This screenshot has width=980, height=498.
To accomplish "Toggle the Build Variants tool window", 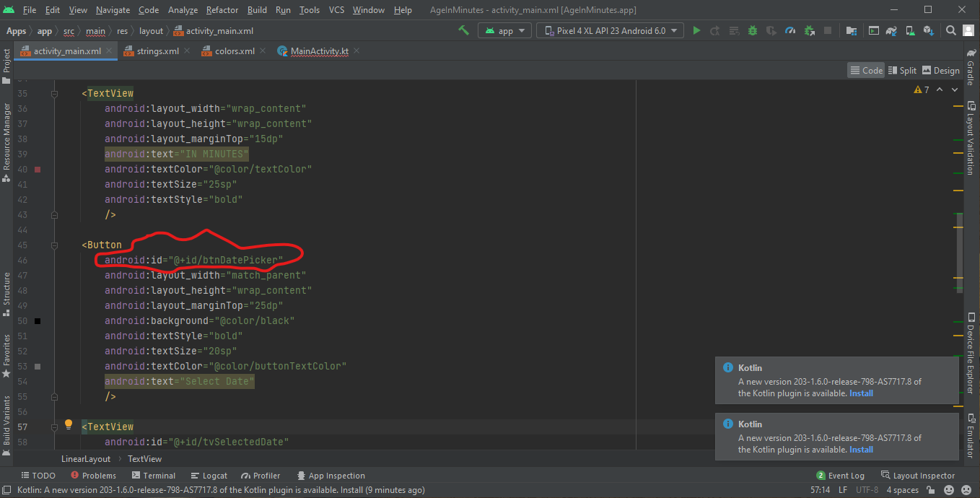I will (x=6, y=426).
